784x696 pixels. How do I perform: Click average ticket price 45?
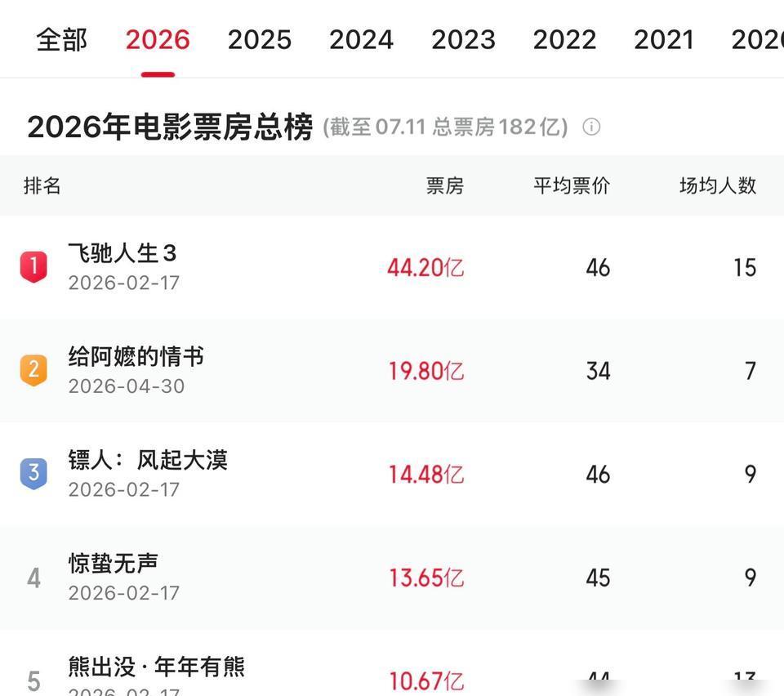pyautogui.click(x=598, y=578)
